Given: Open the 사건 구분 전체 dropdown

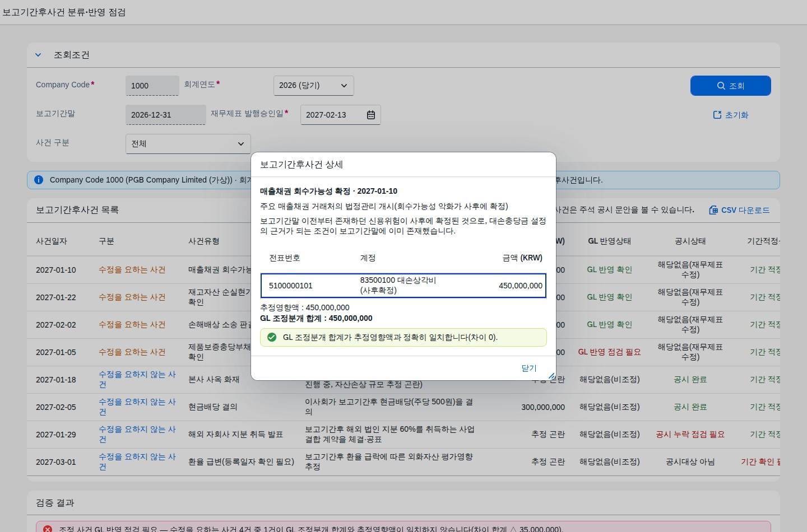Looking at the screenshot, I should (x=188, y=144).
